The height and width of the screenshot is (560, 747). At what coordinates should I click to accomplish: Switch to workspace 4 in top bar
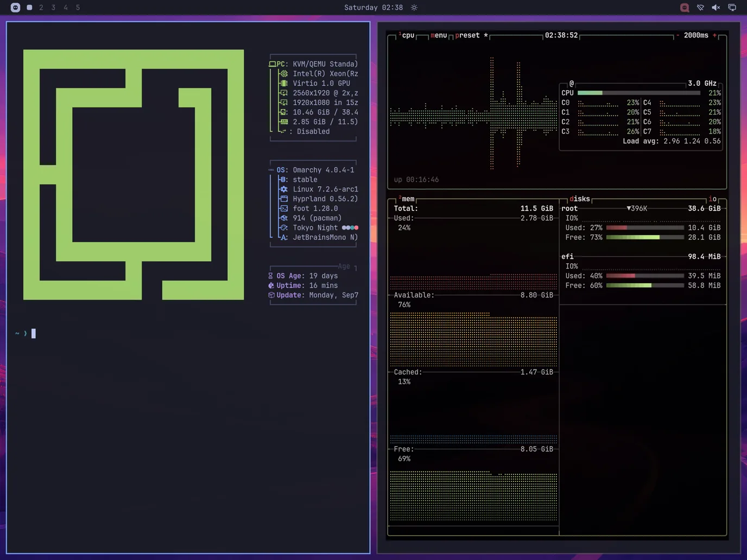66,8
